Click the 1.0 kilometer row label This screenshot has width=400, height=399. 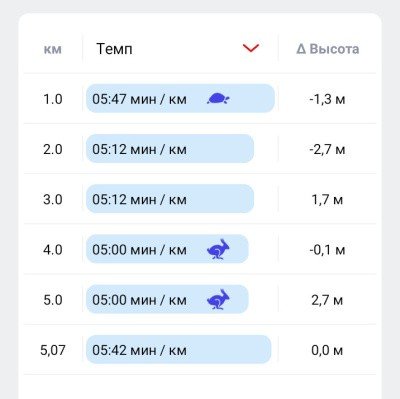coord(53,99)
